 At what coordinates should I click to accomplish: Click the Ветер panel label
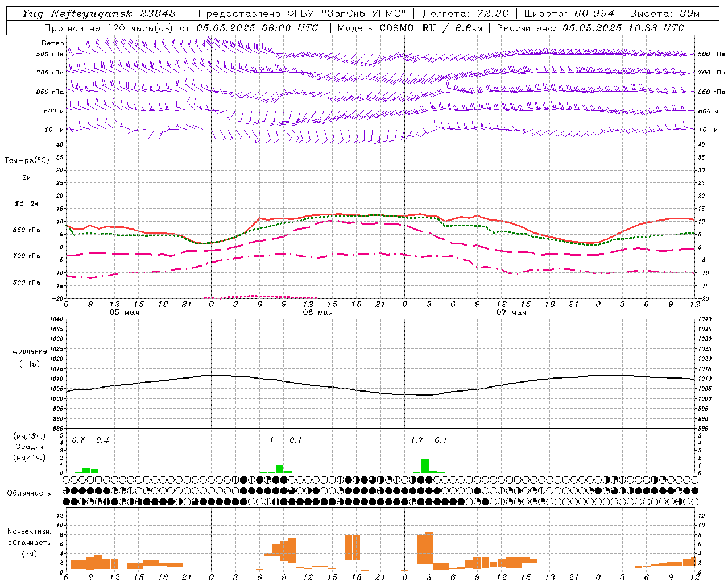click(x=53, y=43)
